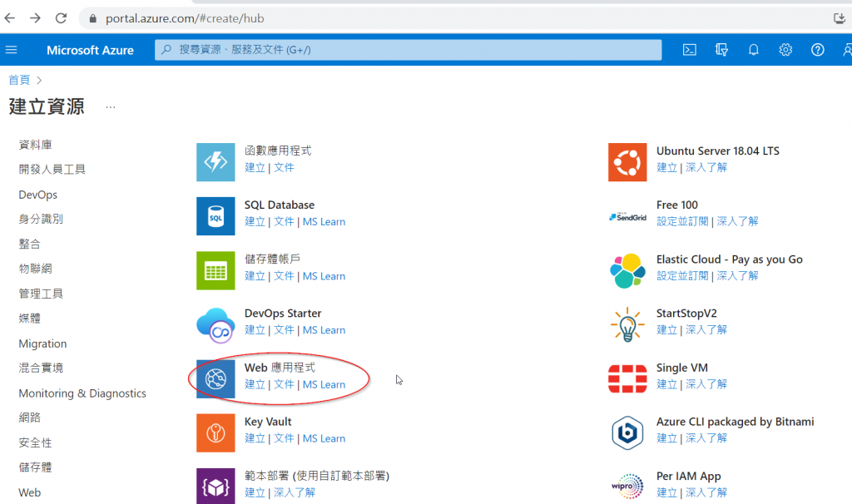Select the 物聯網 category
Image resolution: width=852 pixels, height=504 pixels.
[x=35, y=269]
